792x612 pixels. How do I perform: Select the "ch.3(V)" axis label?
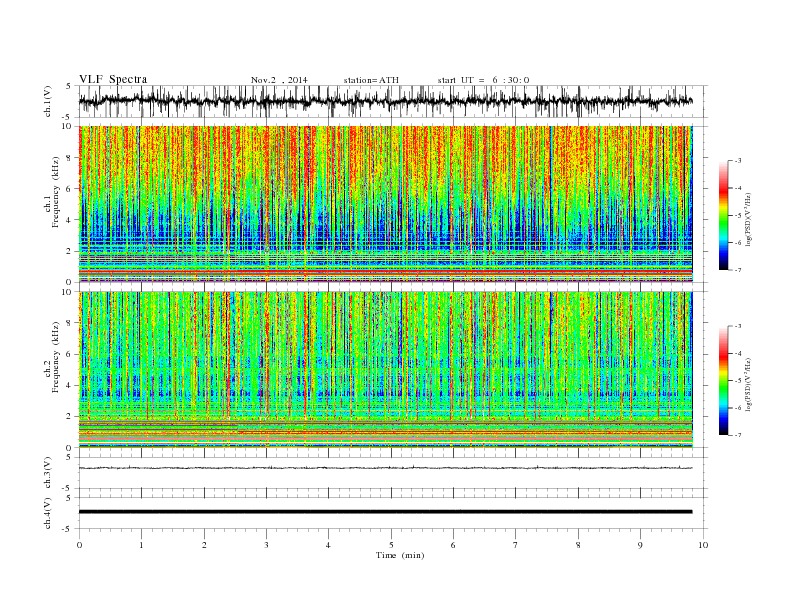click(x=48, y=473)
